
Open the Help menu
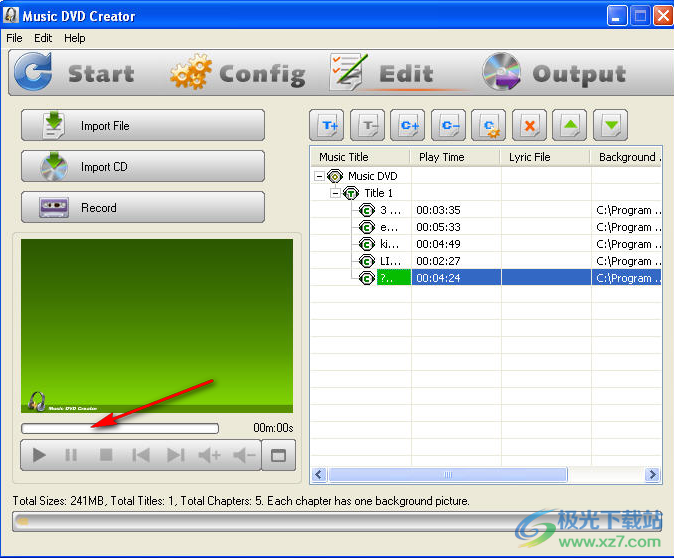75,38
